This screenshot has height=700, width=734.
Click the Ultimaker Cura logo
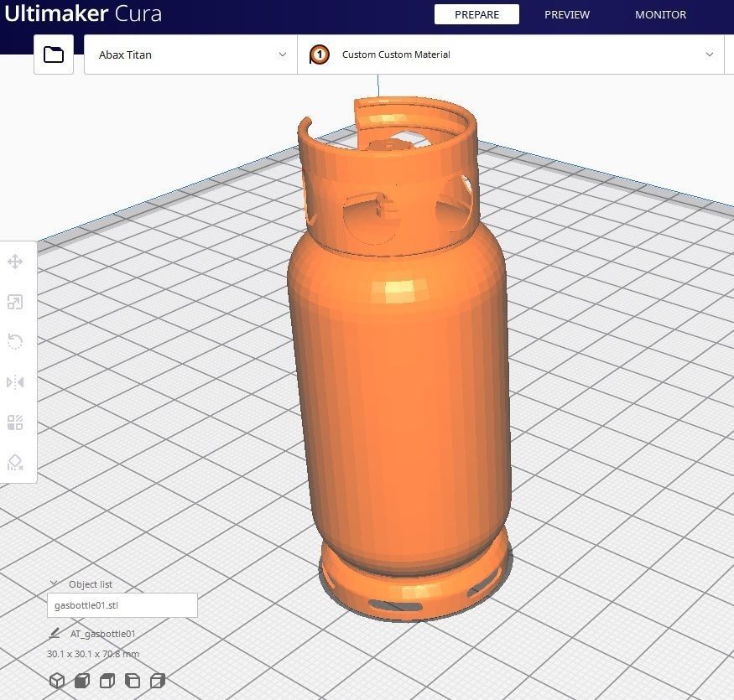tap(83, 13)
